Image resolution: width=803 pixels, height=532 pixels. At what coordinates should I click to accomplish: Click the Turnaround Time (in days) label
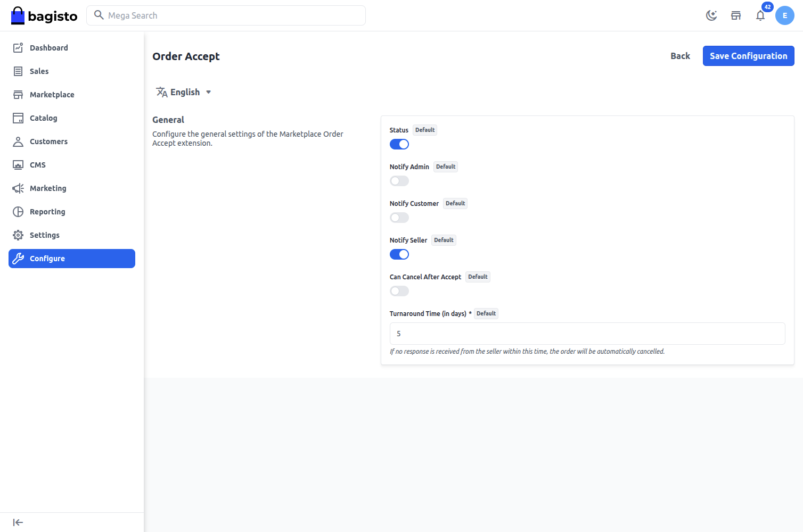click(x=430, y=313)
